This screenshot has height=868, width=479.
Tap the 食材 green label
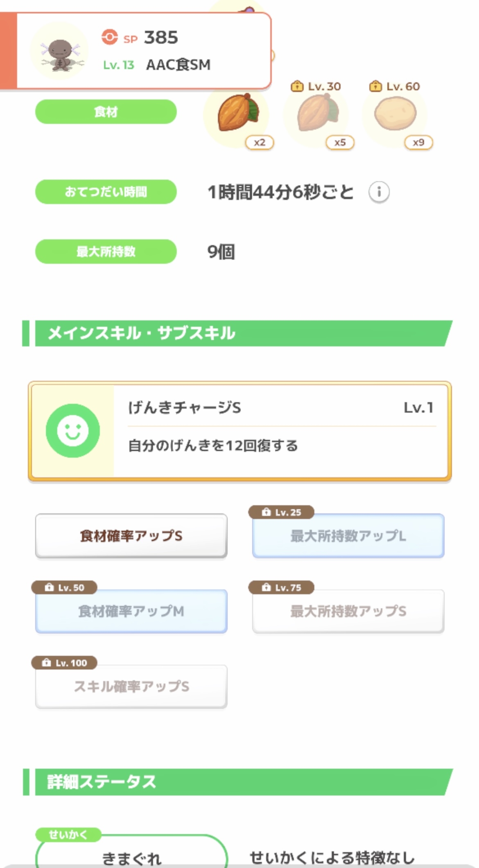pyautogui.click(x=106, y=112)
